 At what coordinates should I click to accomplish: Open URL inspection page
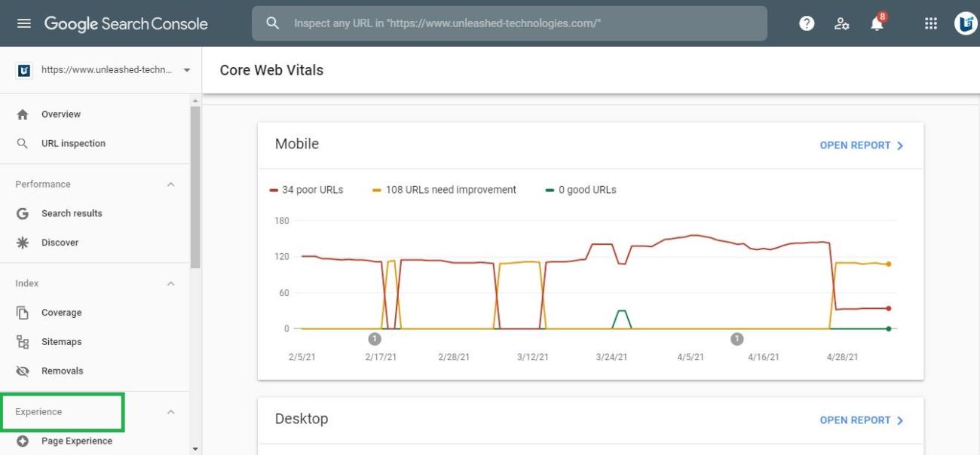tap(73, 144)
